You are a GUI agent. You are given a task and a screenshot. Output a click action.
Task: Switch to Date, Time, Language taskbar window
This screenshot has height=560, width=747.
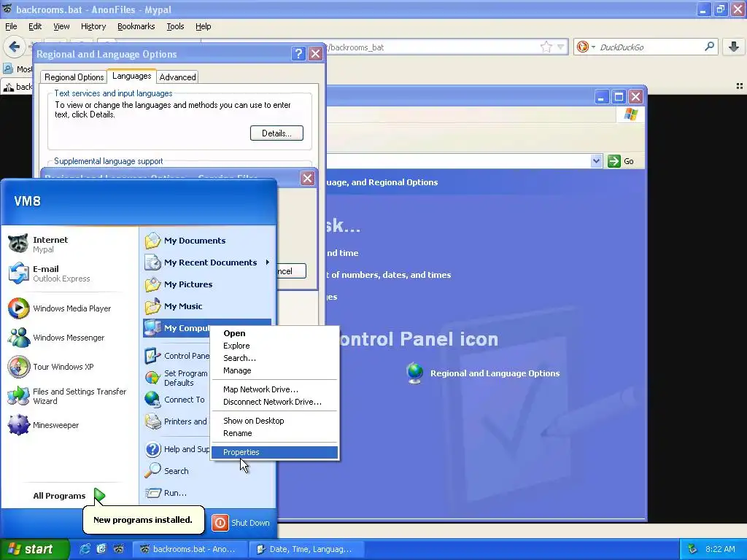pyautogui.click(x=306, y=549)
